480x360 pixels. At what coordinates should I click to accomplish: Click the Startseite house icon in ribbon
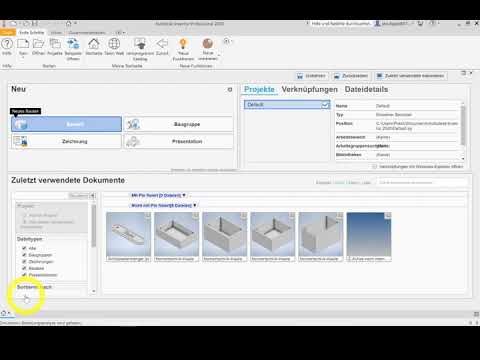tap(94, 44)
